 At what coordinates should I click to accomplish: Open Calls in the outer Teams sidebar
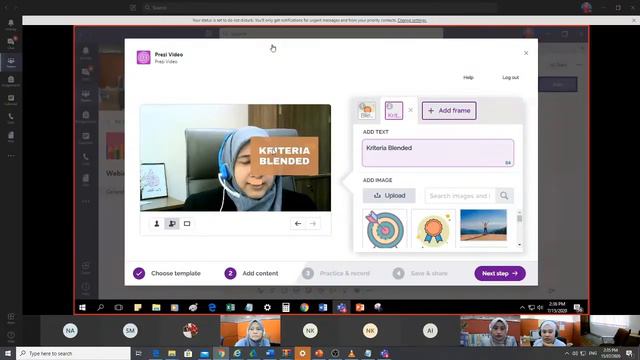coord(11,118)
